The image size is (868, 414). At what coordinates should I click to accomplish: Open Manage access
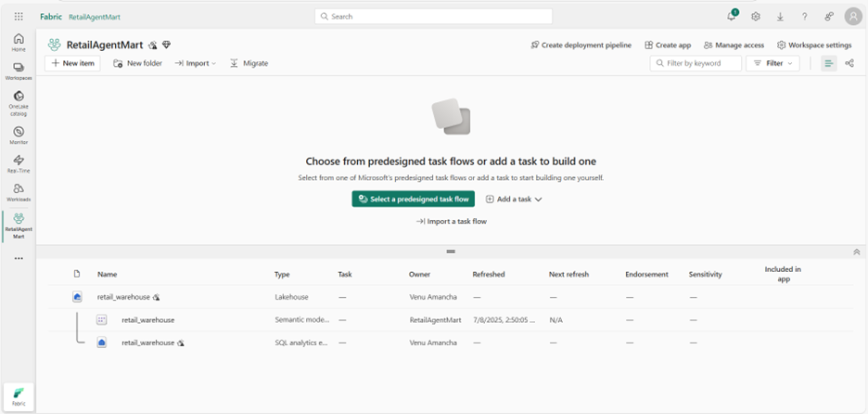point(734,45)
